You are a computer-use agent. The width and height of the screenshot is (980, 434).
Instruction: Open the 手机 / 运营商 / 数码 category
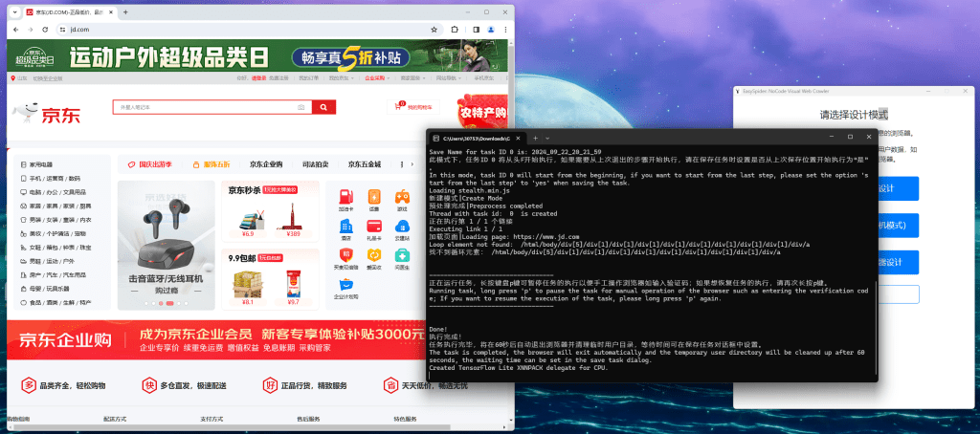point(51,179)
